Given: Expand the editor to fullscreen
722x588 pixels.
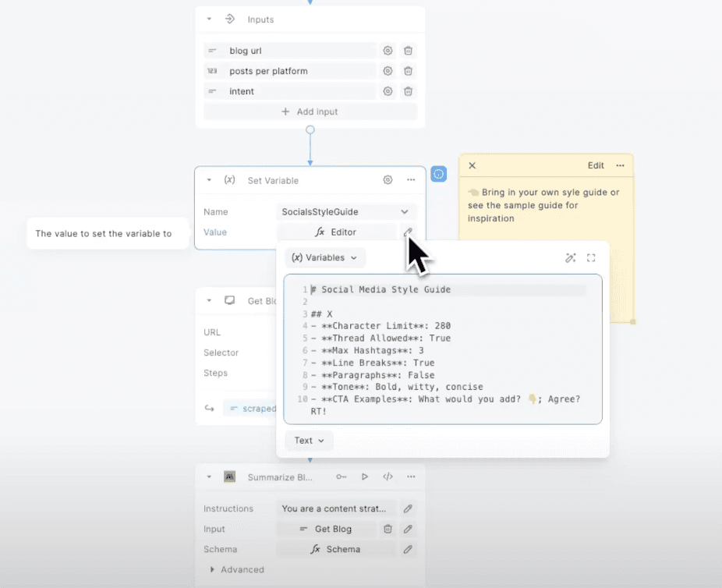Looking at the screenshot, I should (591, 258).
